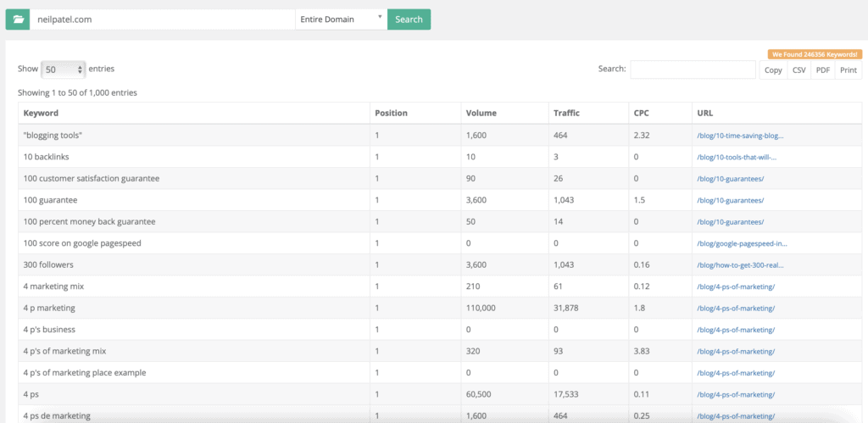Open URL link in 100 percent money back guarantee row

pyautogui.click(x=730, y=221)
